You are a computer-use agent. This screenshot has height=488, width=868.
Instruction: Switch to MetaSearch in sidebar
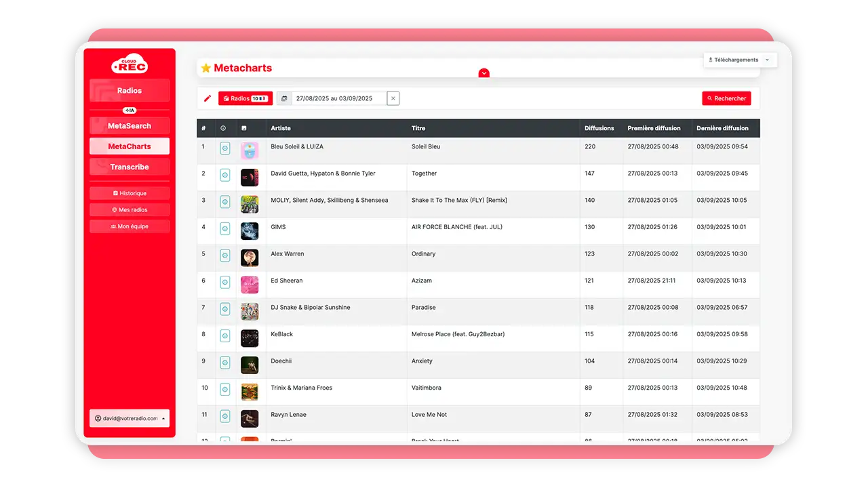coord(130,126)
